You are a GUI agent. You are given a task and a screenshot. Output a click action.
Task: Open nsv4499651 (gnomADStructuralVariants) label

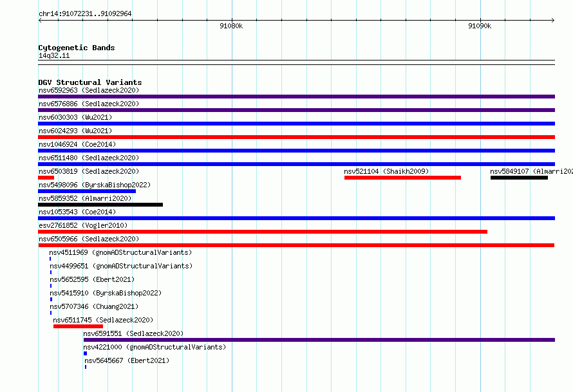[121, 266]
